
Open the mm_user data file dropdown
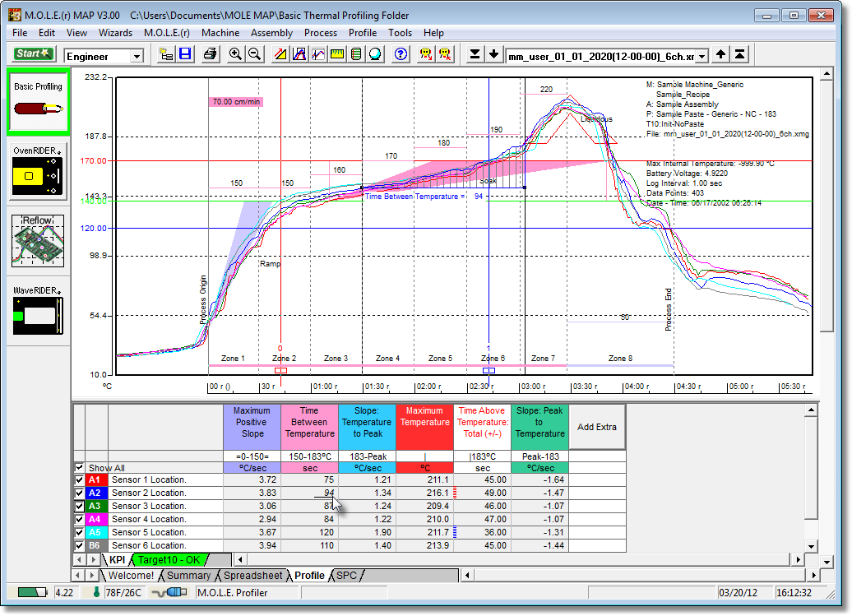tap(702, 56)
